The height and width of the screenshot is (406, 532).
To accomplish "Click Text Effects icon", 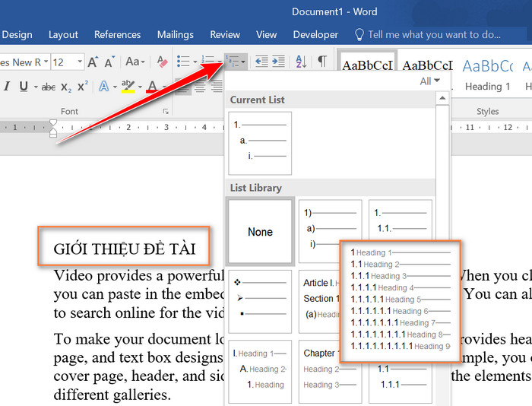I will [104, 87].
